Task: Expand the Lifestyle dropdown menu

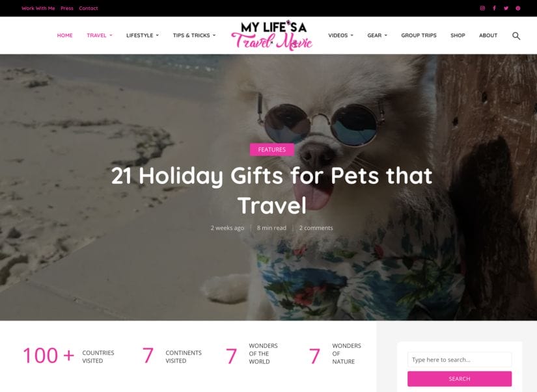Action: (x=143, y=35)
